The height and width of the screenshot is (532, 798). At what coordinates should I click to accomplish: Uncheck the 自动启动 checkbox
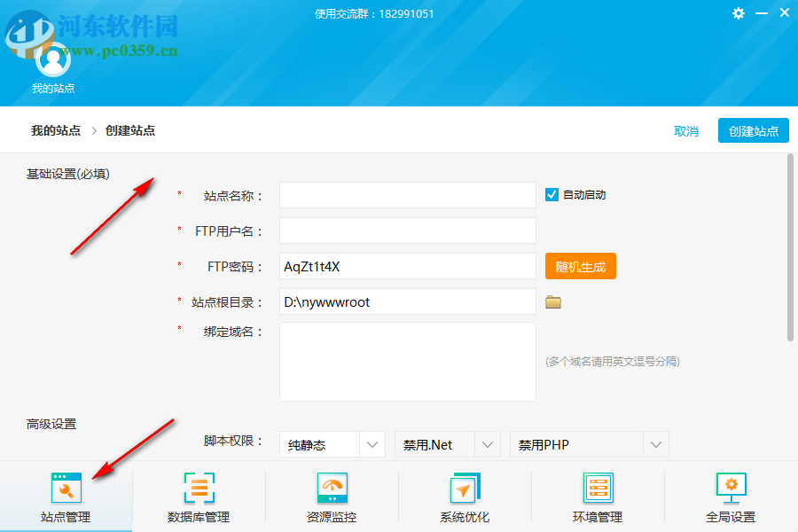point(552,195)
